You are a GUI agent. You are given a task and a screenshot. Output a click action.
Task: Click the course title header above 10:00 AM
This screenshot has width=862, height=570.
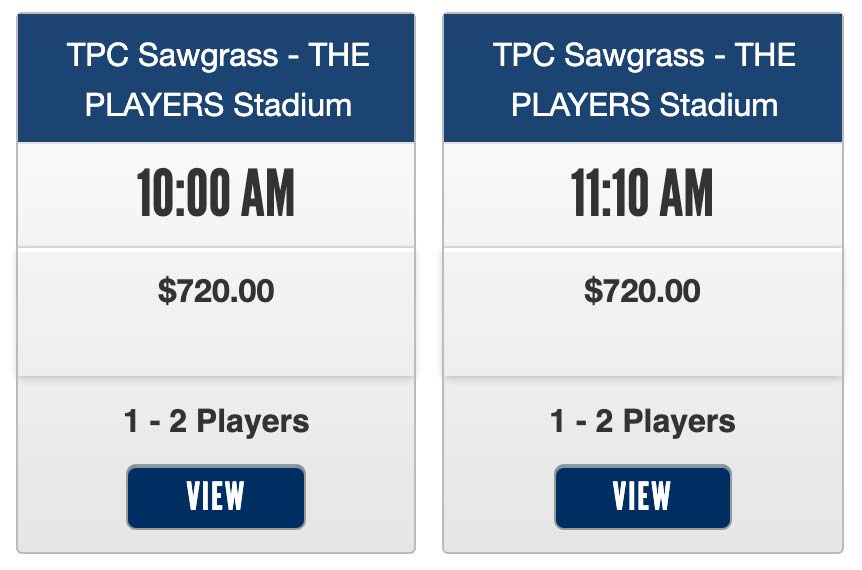click(216, 78)
